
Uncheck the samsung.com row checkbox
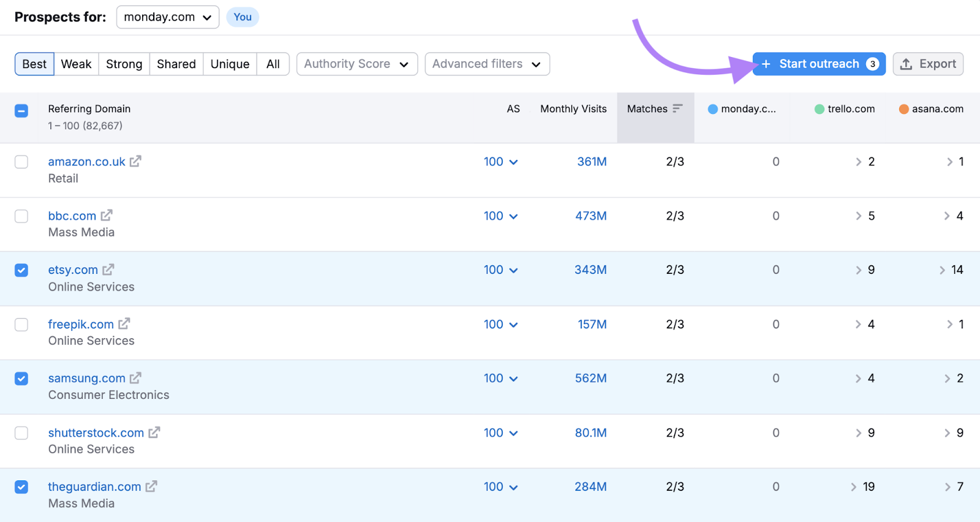[21, 379]
